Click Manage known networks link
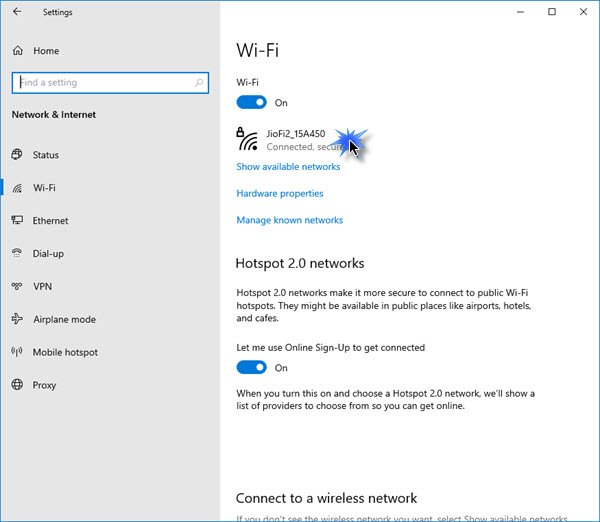Viewport: 600px width, 522px height. [x=290, y=220]
